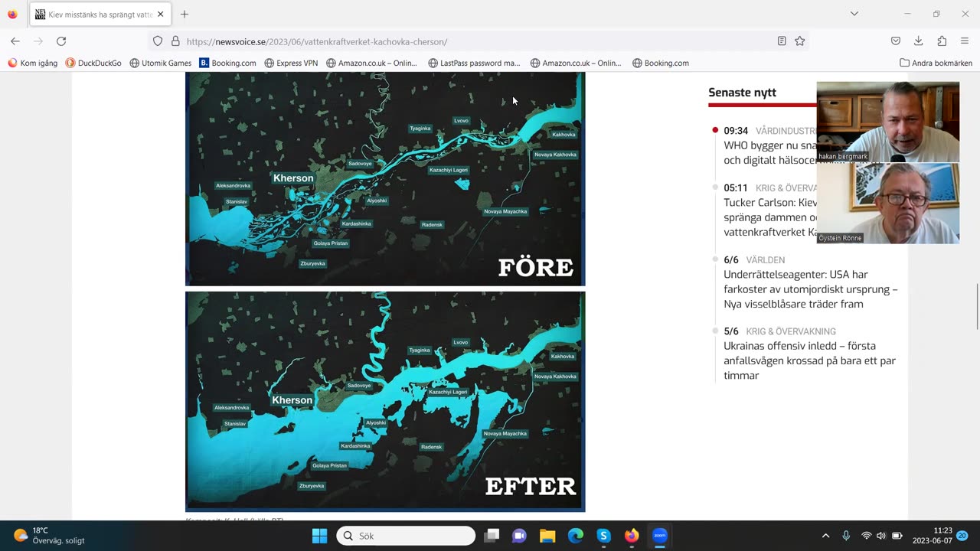Viewport: 980px width, 551px height.
Task: Click the Senaste nytt heading
Action: (x=742, y=93)
